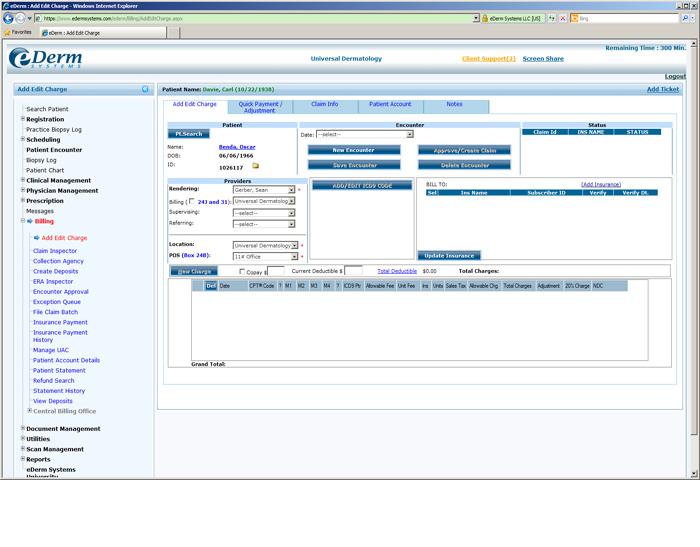Screen dimensions: 700x547
Task: Enable the Copay checkbox
Action: point(242,271)
